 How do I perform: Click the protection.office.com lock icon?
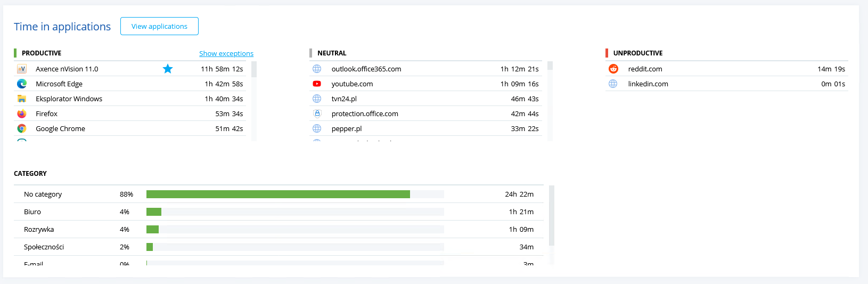[x=317, y=113]
